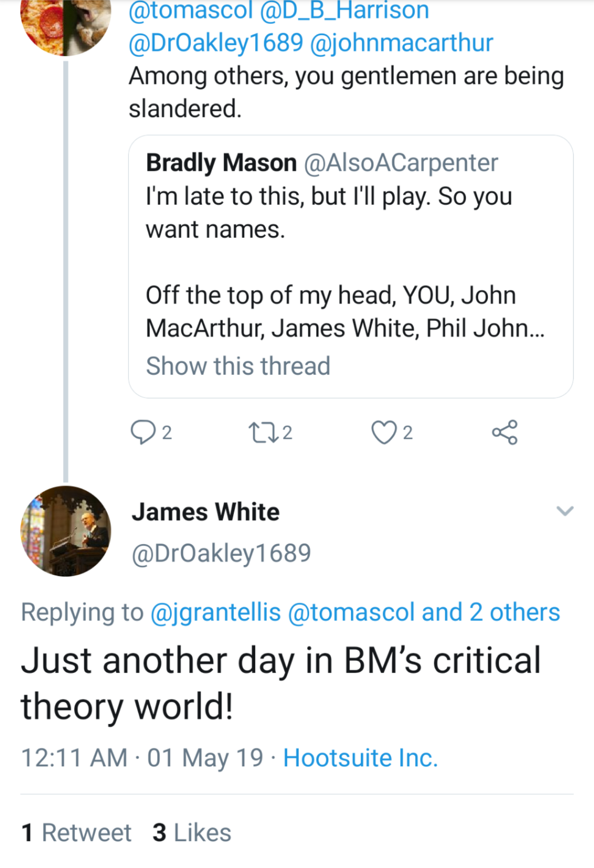Open the @DrOakley1689 mention in tweet
This screenshot has width=594, height=868.
coord(216,42)
